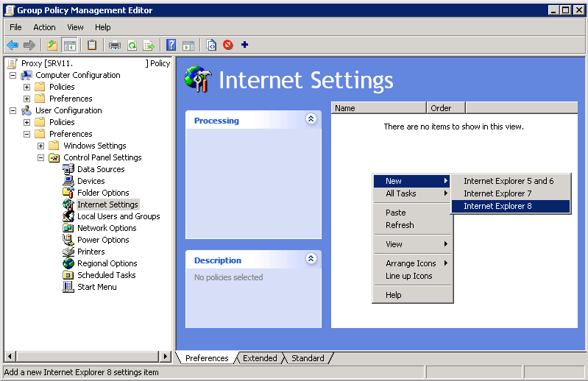Image resolution: width=588 pixels, height=381 pixels.
Task: Select Control Panel Settings tree item
Action: tap(102, 157)
